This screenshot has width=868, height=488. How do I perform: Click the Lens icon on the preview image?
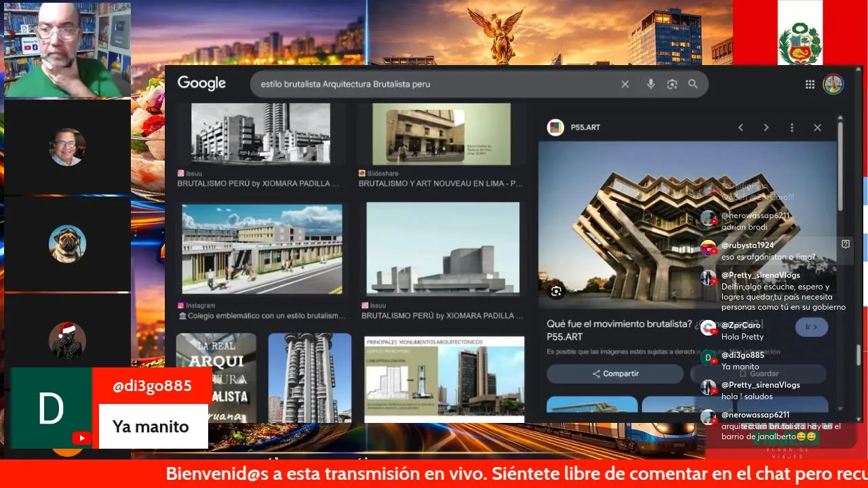click(x=556, y=291)
